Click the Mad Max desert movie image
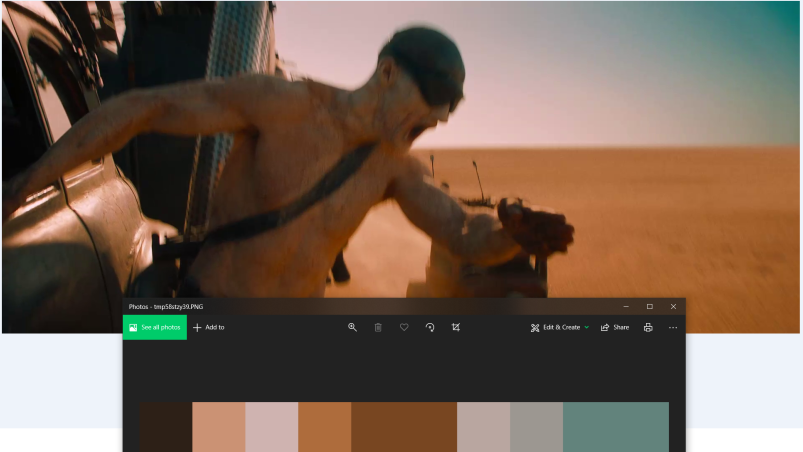Viewport: 803px width, 452px height. [x=400, y=150]
